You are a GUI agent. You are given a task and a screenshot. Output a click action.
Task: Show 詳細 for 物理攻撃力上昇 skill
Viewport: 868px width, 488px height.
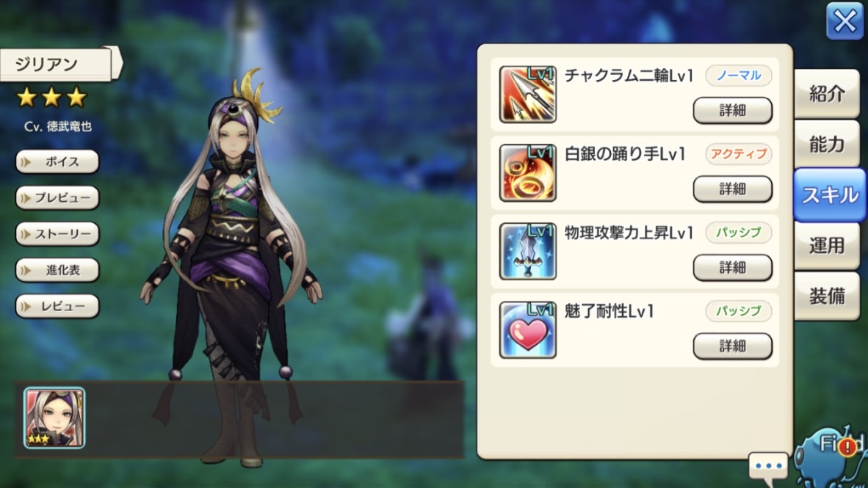click(732, 268)
